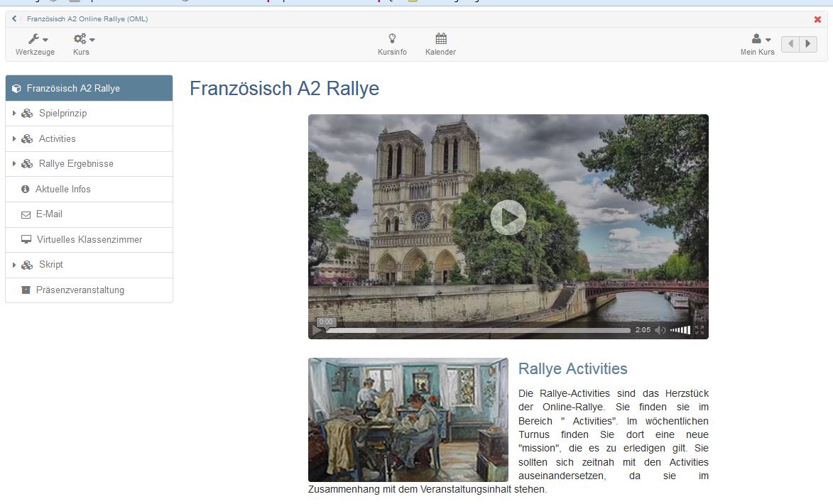Image resolution: width=833 pixels, height=504 pixels.
Task: Expand the Activities section
Action: 16,138
